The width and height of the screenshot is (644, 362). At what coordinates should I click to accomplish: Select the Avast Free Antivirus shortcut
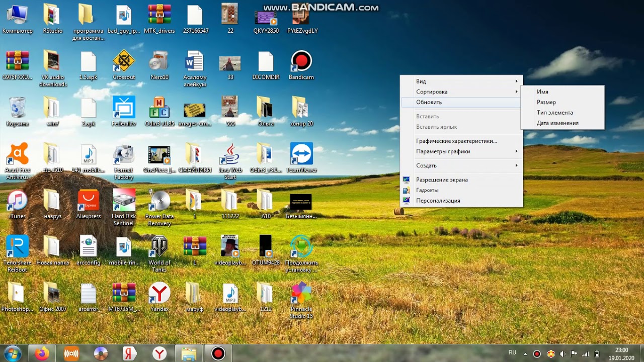pyautogui.click(x=17, y=161)
